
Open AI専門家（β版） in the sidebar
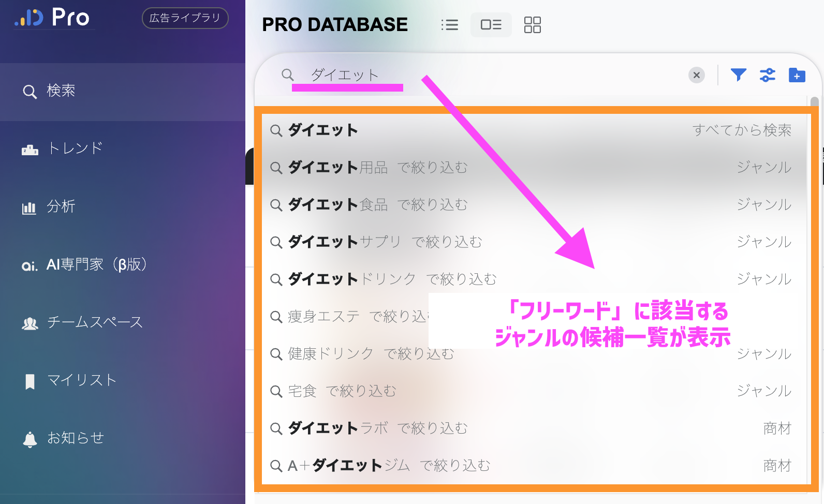pyautogui.click(x=96, y=264)
